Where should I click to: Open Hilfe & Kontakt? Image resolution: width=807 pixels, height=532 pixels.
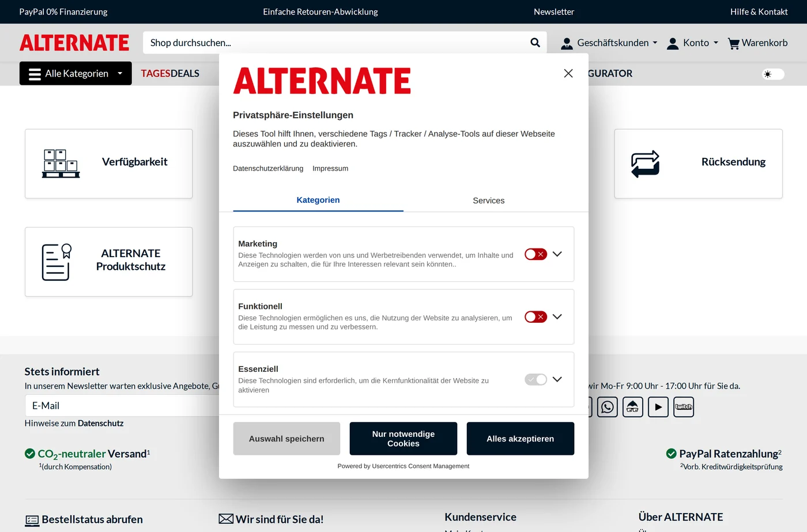(x=759, y=12)
